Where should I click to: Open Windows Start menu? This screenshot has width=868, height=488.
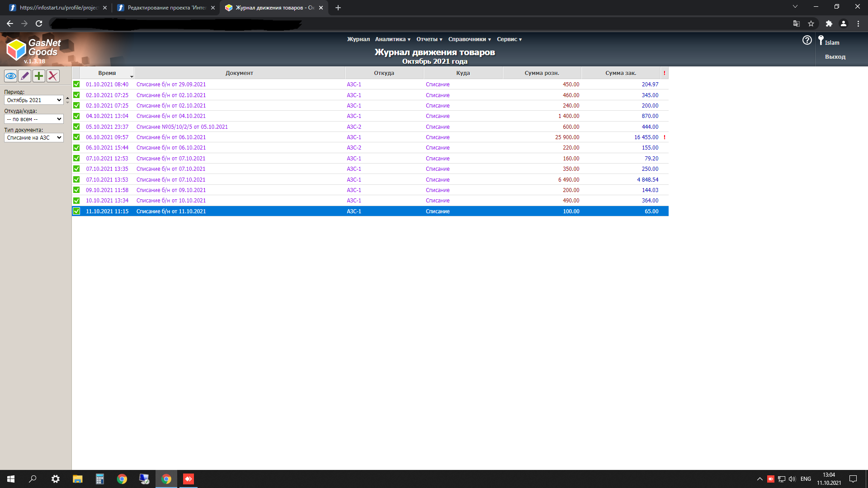pyautogui.click(x=11, y=479)
